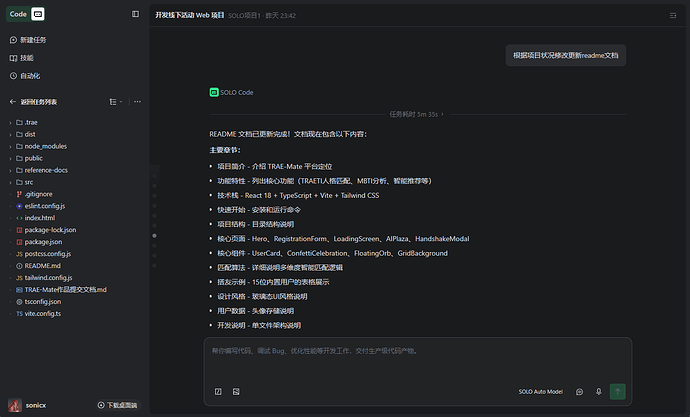Click the 技术栈 - React 18 bullet line
Image resolution: width=690 pixels, height=417 pixels.
(298, 195)
